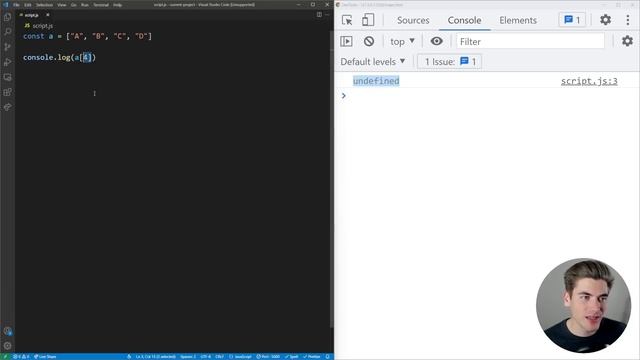This screenshot has height=360, width=640.
Task: Open the errors and warnings status item
Action: click(x=22, y=357)
